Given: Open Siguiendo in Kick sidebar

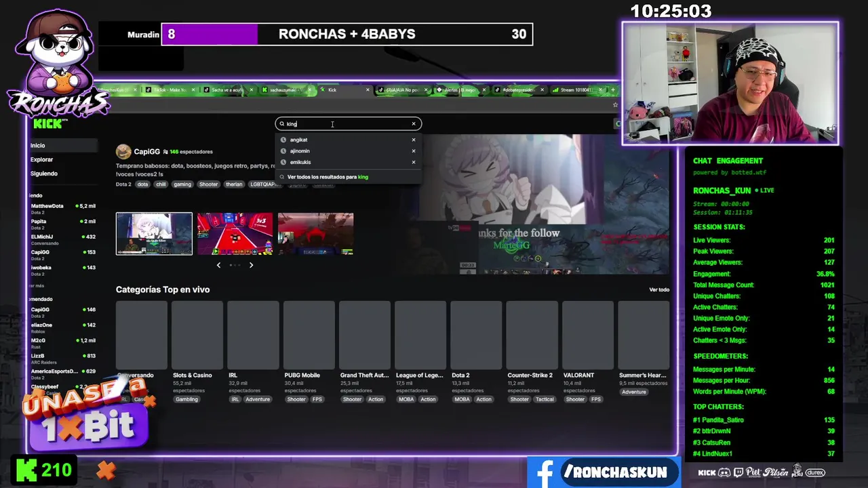Looking at the screenshot, I should pos(44,174).
